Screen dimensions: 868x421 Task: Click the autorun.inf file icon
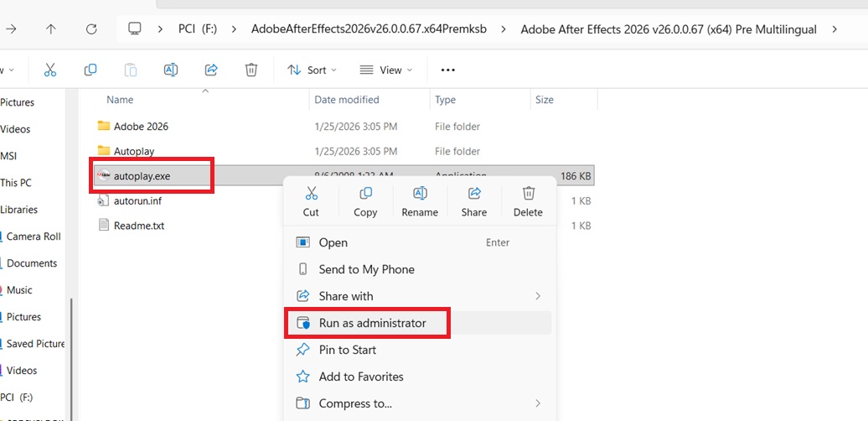(103, 200)
